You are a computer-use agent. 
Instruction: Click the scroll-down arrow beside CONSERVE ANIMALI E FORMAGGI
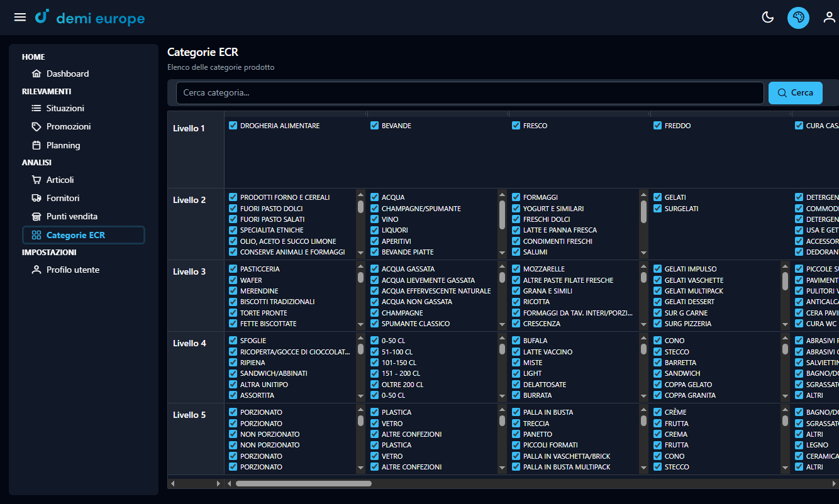tap(360, 253)
